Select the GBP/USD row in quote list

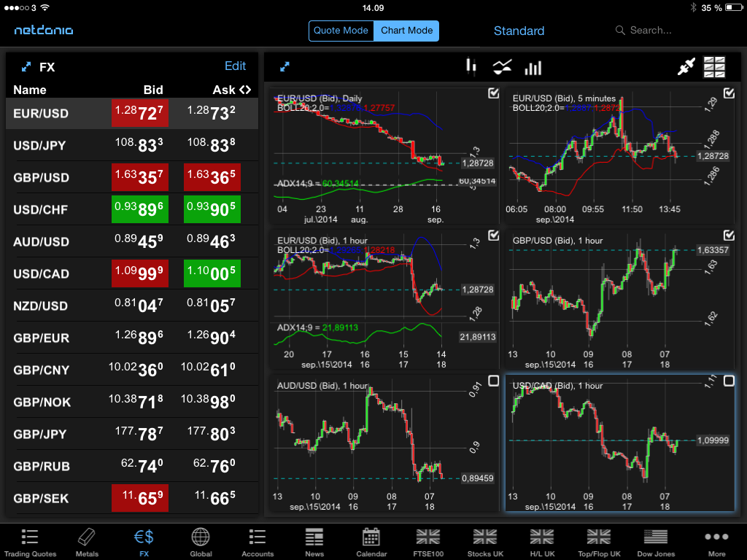pos(131,177)
